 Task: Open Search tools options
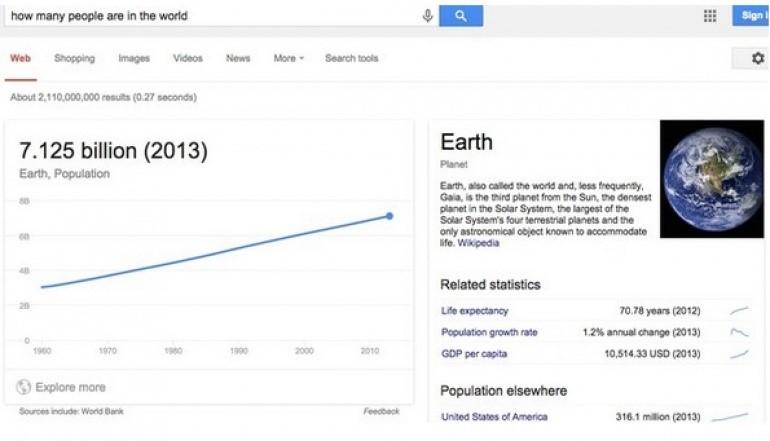click(351, 59)
